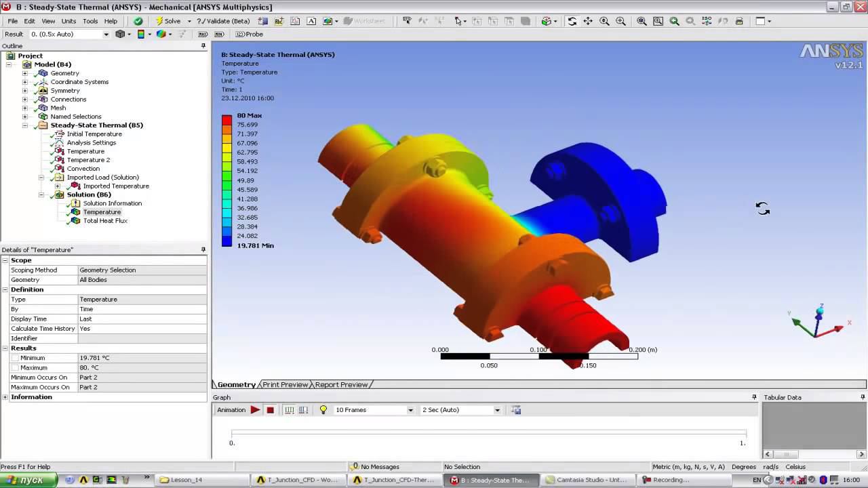The image size is (868, 488).
Task: Select the Mesh tree item
Action: (58, 108)
